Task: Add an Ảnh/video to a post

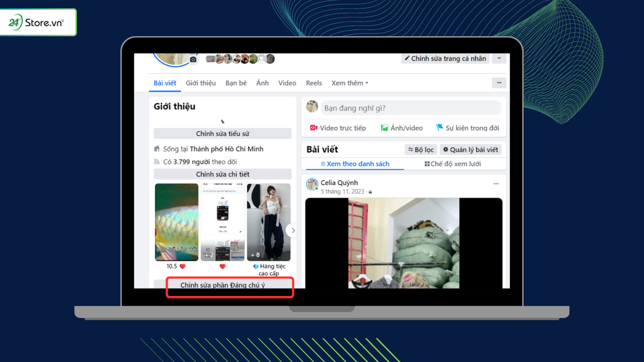Action: (x=402, y=128)
